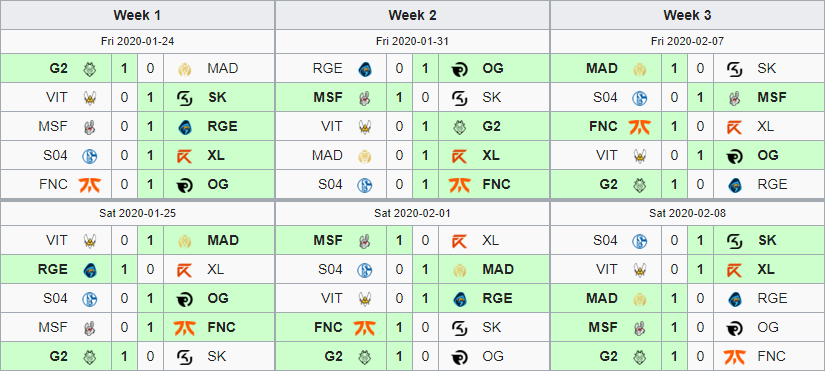Click Vitality logo in VIT vs G2 row
Screen dimensions: 825x371
click(x=365, y=126)
